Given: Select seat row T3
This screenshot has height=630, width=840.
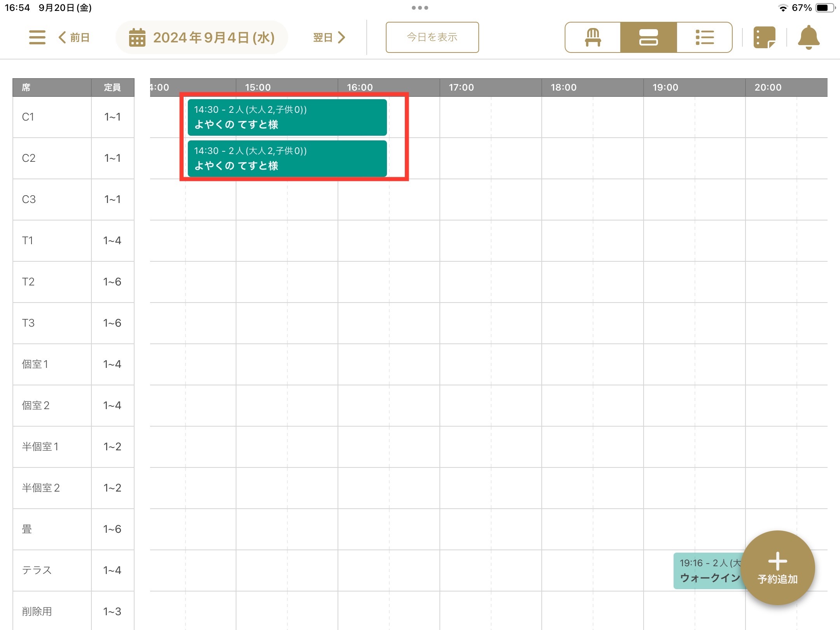Looking at the screenshot, I should [52, 323].
